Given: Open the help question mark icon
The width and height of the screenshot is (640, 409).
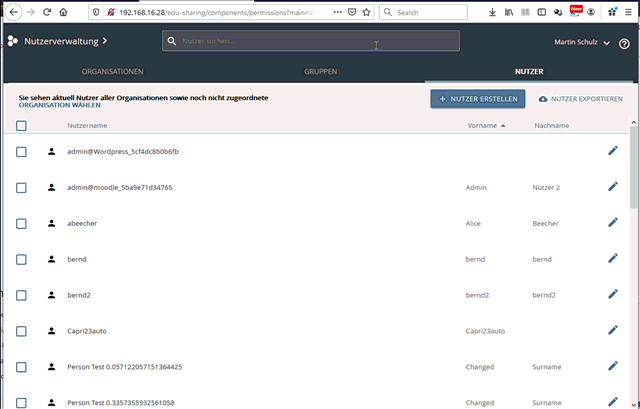Looking at the screenshot, I should click(624, 42).
